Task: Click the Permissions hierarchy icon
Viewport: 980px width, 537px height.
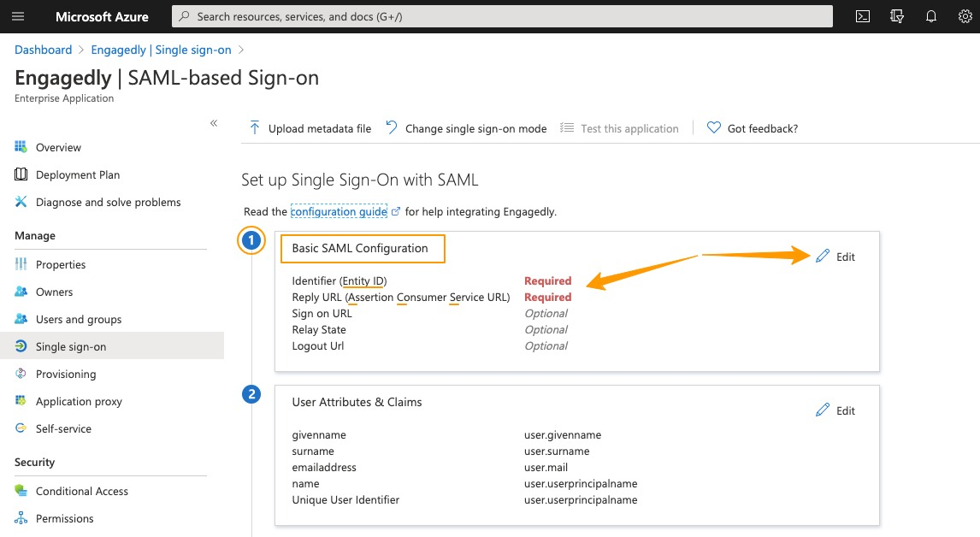Action: [21, 518]
